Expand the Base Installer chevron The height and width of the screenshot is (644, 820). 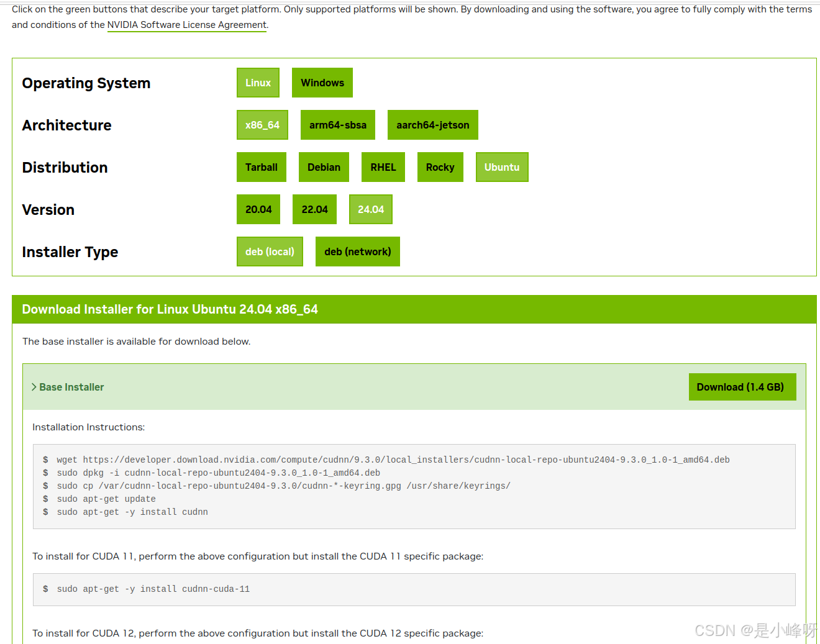pyautogui.click(x=34, y=387)
